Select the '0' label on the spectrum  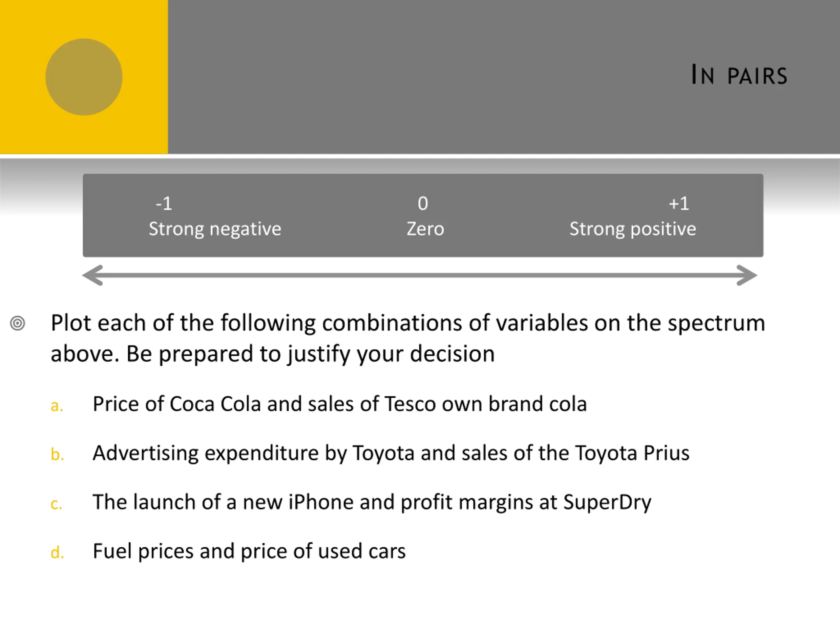[x=423, y=203]
